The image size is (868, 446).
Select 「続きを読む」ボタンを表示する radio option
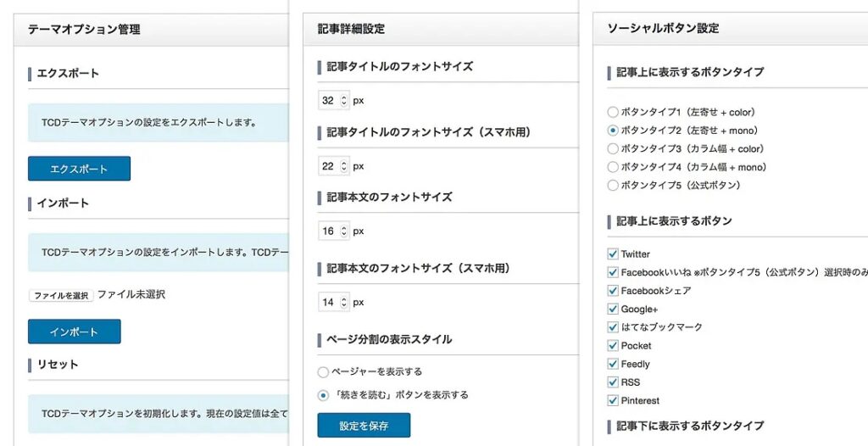[x=323, y=395]
